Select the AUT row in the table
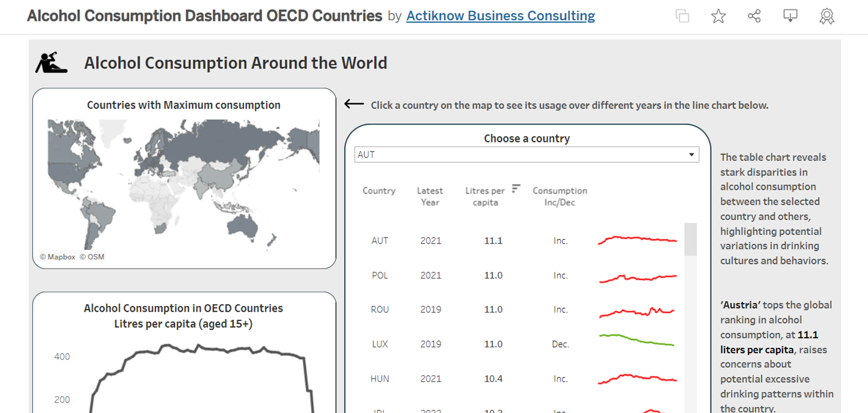868x413 pixels. (x=379, y=241)
